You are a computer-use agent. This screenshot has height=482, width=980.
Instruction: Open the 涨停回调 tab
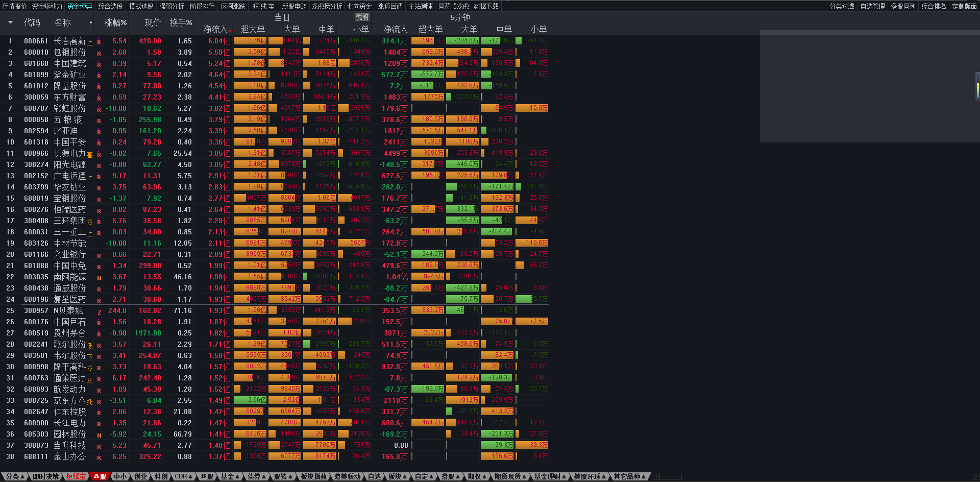390,6
